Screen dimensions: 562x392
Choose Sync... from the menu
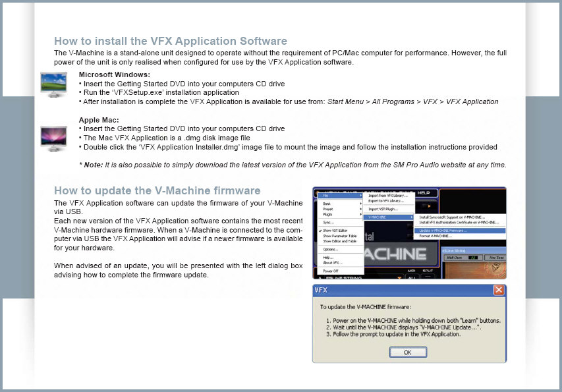pos(341,223)
